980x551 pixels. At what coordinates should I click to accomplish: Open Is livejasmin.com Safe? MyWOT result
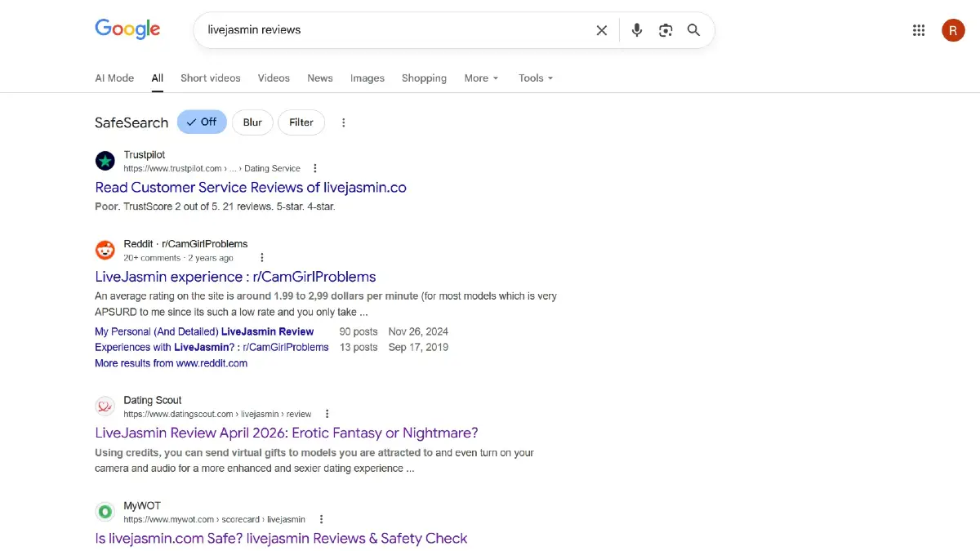(281, 539)
